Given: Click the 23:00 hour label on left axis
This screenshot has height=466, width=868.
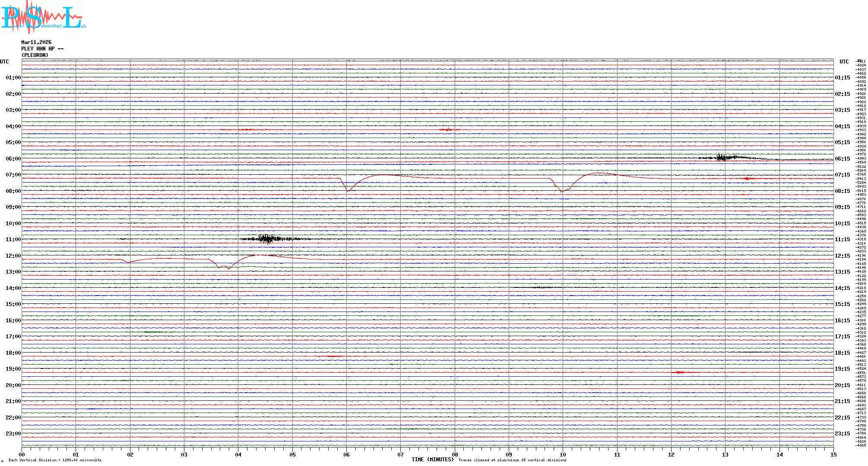Looking at the screenshot, I should (x=13, y=434).
